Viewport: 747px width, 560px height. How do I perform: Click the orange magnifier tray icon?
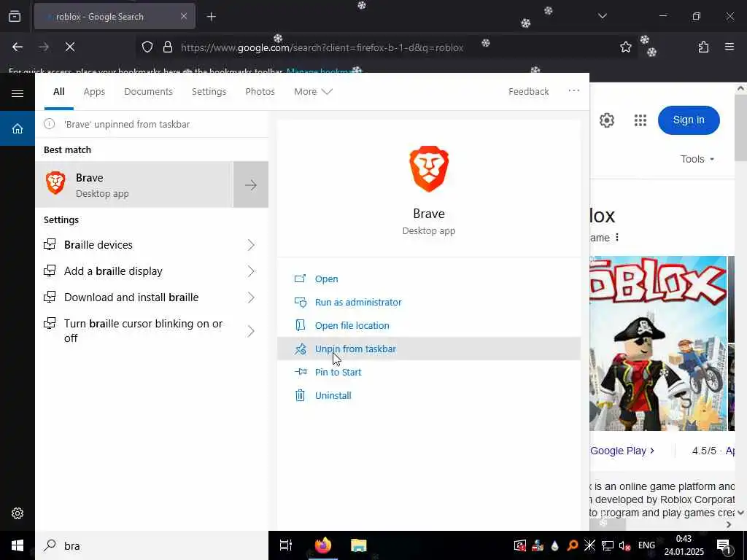pyautogui.click(x=573, y=545)
